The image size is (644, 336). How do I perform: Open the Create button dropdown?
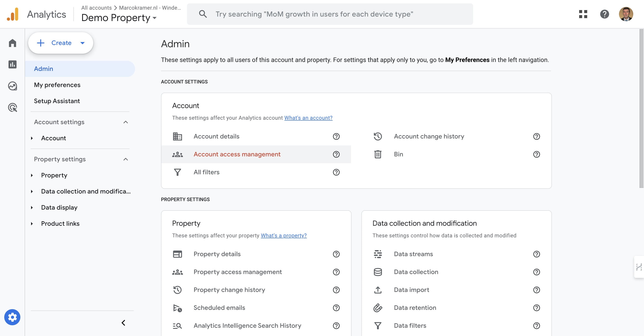83,43
